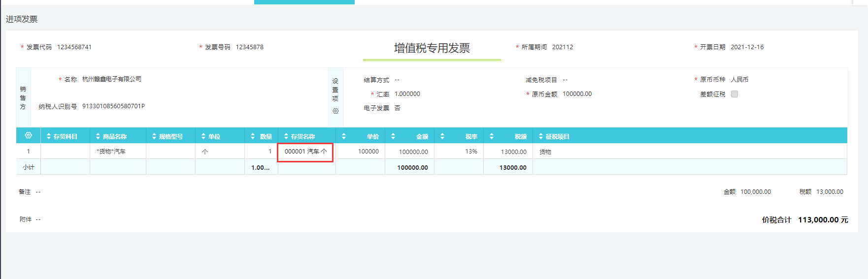
Task: Click the seller name 杭州赣鑫电子有限公司
Action: pyautogui.click(x=112, y=79)
